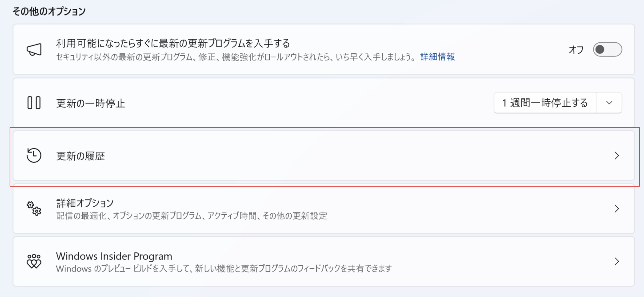The height and width of the screenshot is (297, 644).
Task: Expand 更新の履歴 with its chevron
Action: click(x=616, y=156)
